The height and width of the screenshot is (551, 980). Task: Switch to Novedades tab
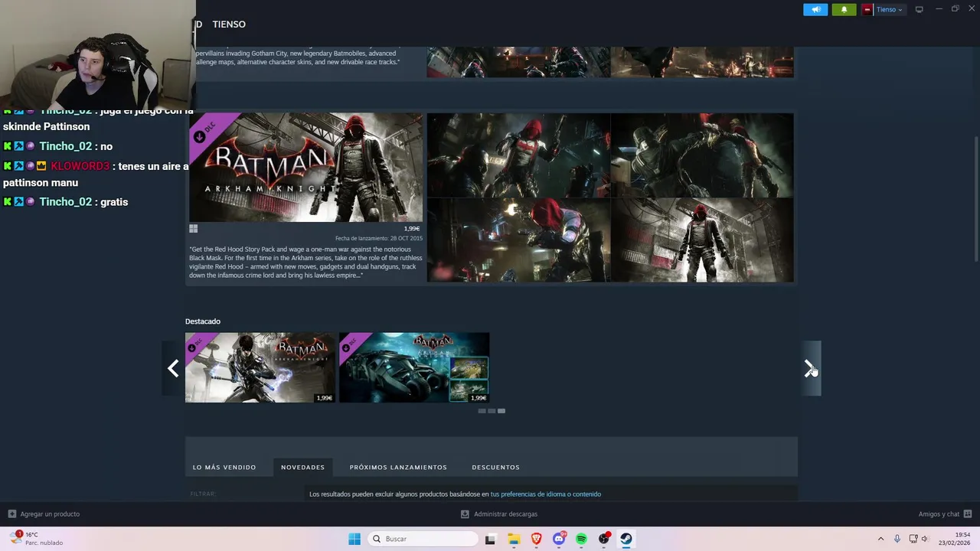click(x=302, y=467)
